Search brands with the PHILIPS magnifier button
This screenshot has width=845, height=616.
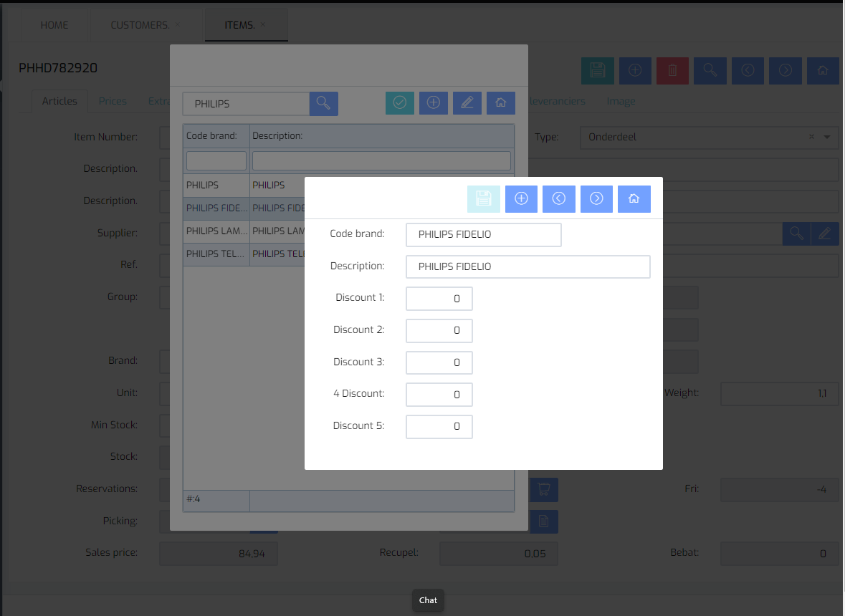click(x=323, y=103)
